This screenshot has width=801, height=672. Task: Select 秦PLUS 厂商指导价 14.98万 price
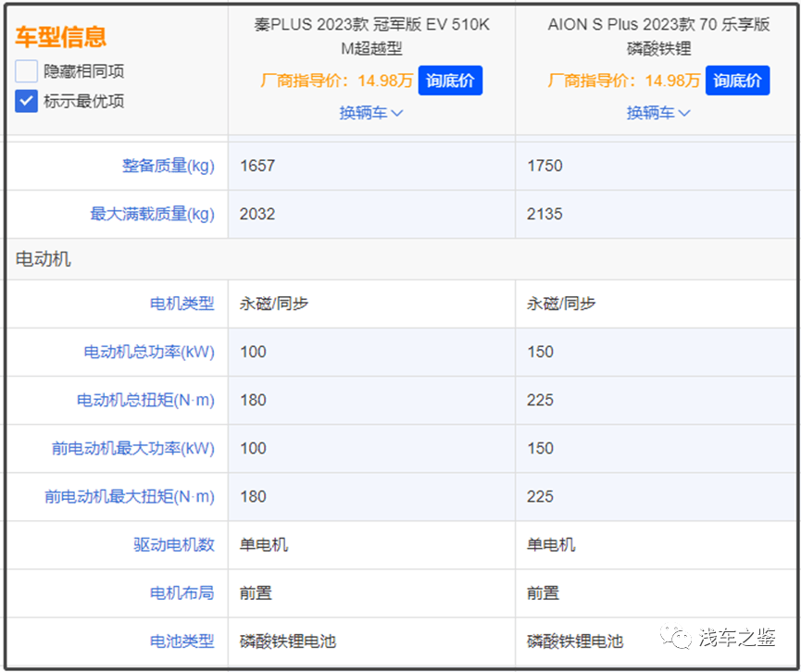pos(337,81)
